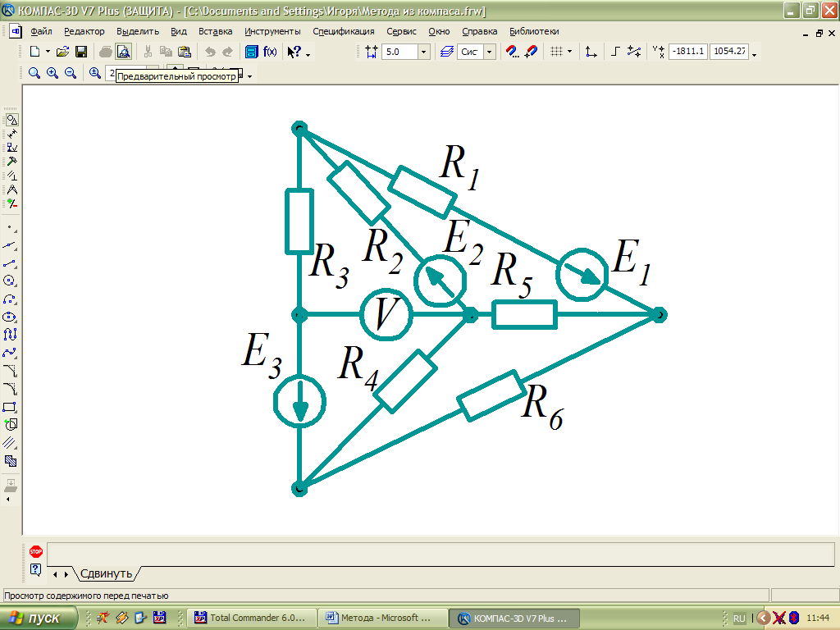Open the library manager blue cabinet icon
The height and width of the screenshot is (630, 840).
tap(251, 52)
